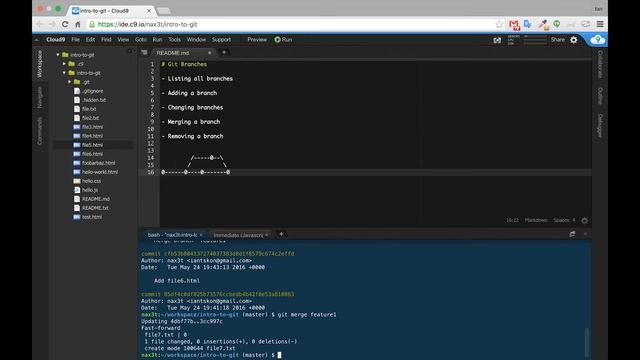Click the fullscreen zoom icon in the Cloud9 toolbar
The height and width of the screenshot is (360, 640).
click(497, 40)
